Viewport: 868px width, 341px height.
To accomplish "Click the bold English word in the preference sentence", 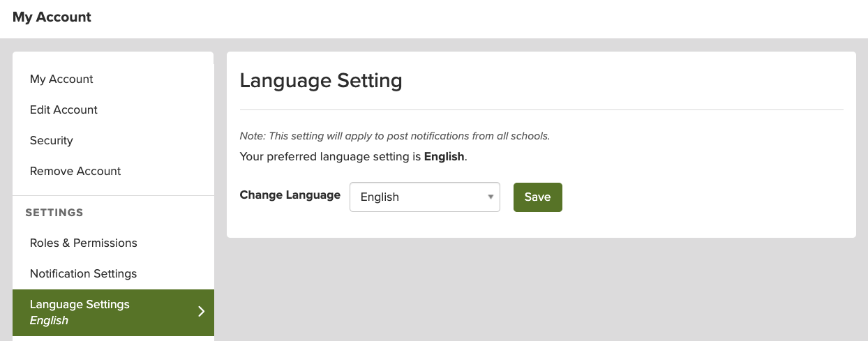I will tap(444, 156).
